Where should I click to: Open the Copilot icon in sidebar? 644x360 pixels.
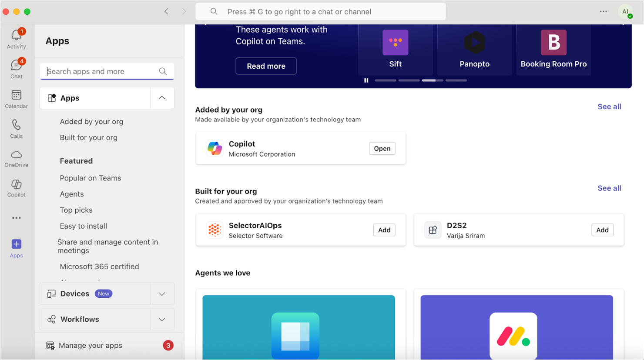(x=16, y=184)
